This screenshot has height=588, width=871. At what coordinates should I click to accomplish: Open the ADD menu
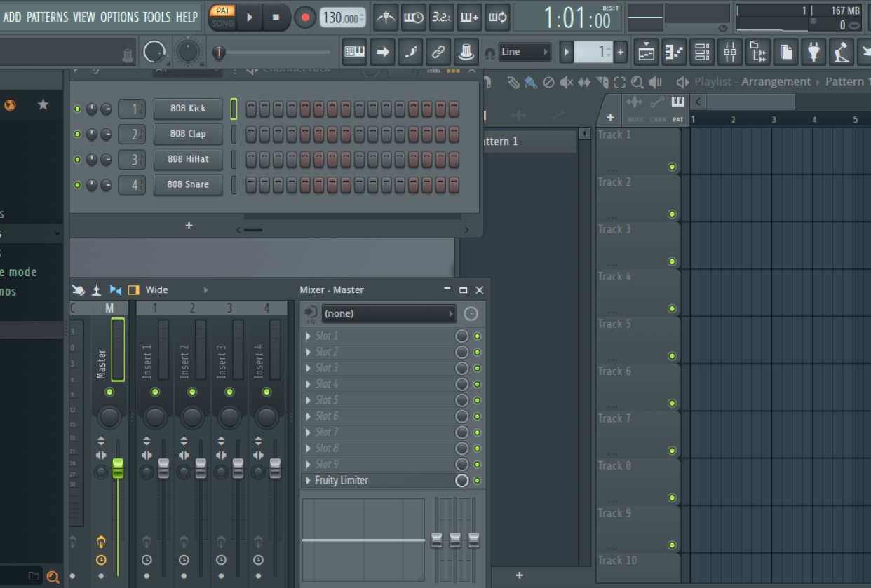click(x=12, y=17)
